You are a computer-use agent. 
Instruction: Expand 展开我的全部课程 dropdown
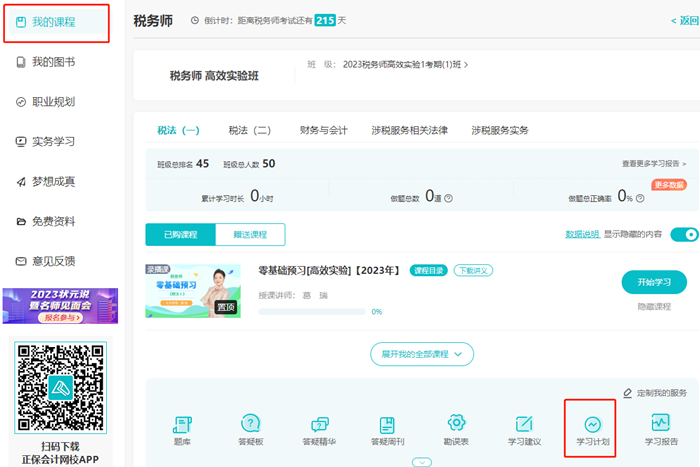click(422, 354)
